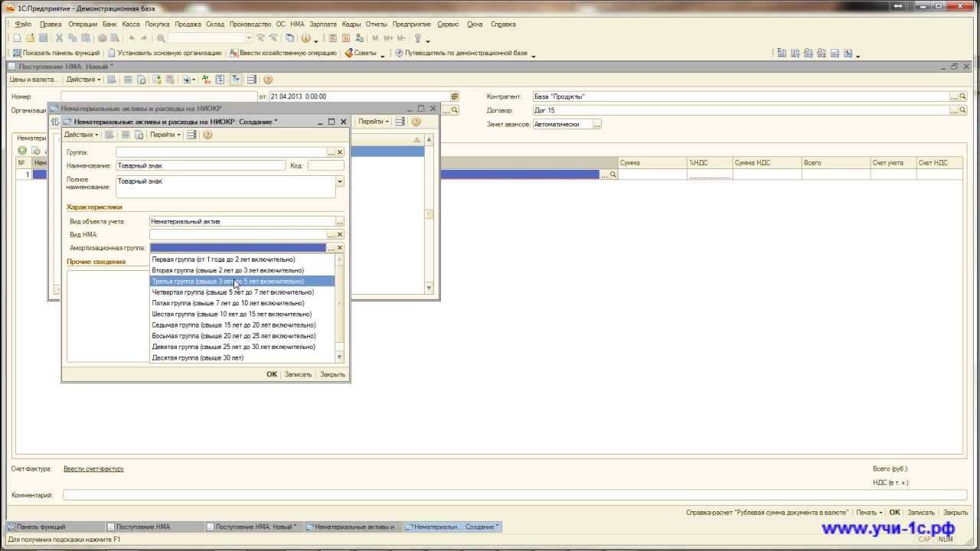Image resolution: width=980 pixels, height=551 pixels.
Task: Open selection button for Зачет авансов field
Action: pos(597,124)
